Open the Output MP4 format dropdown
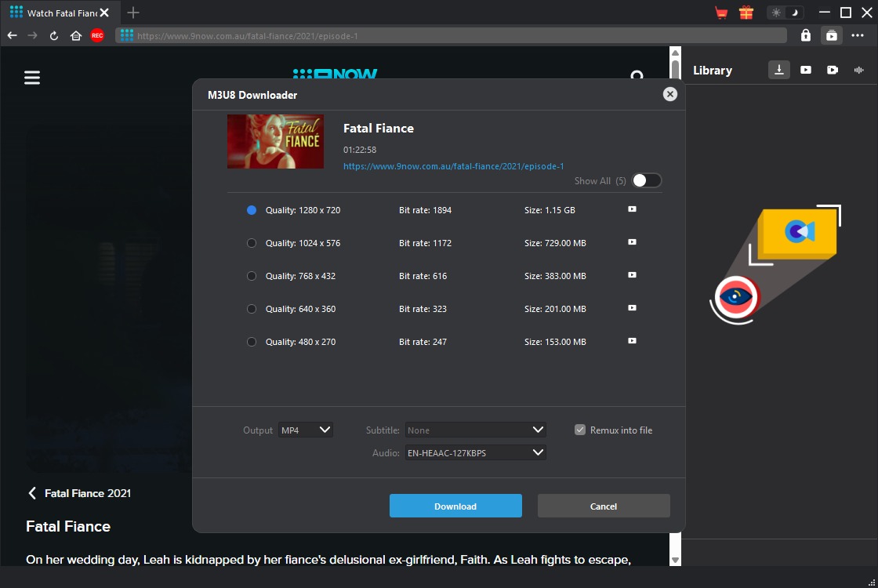This screenshot has height=588, width=878. pos(306,430)
